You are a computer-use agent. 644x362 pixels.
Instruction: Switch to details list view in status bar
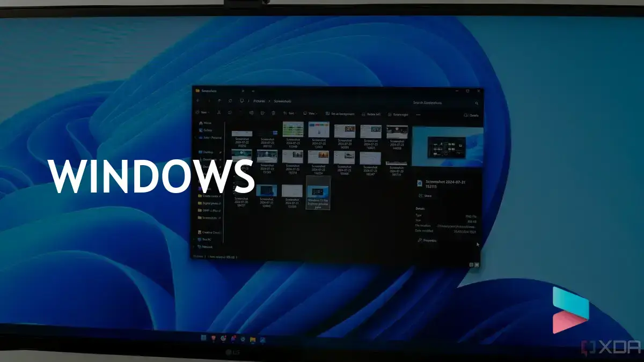point(471,264)
